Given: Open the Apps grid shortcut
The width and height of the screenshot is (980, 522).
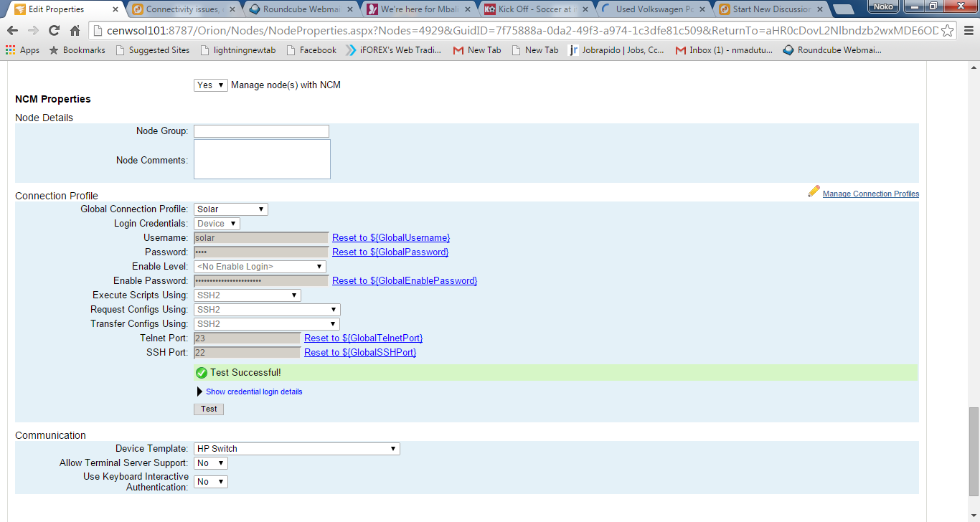Looking at the screenshot, I should pos(22,50).
